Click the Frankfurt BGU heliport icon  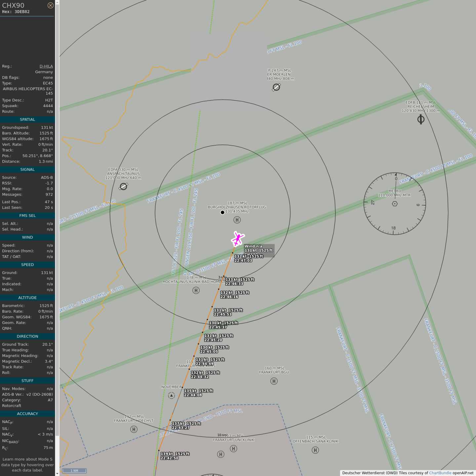(274, 381)
